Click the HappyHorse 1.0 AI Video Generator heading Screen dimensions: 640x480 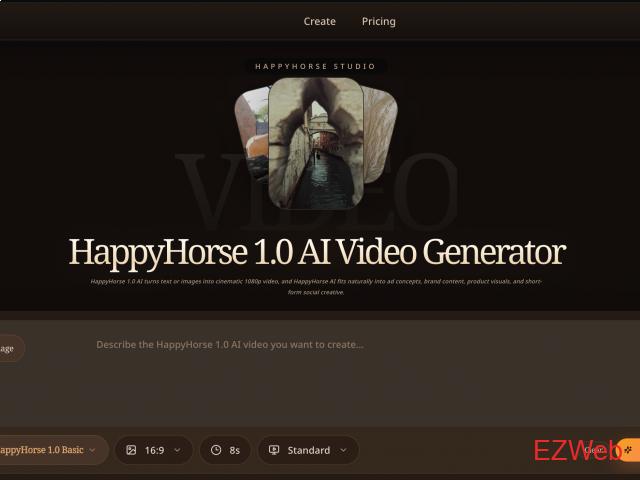coord(316,251)
